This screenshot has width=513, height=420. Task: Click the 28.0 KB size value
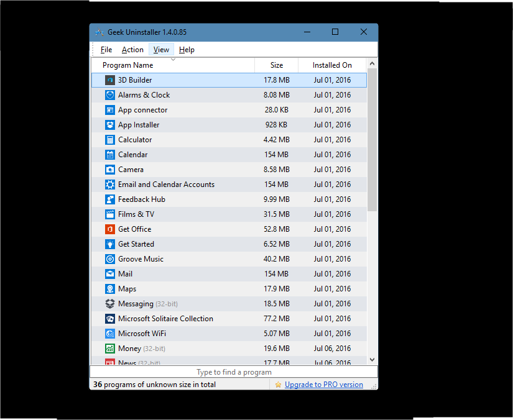(277, 110)
